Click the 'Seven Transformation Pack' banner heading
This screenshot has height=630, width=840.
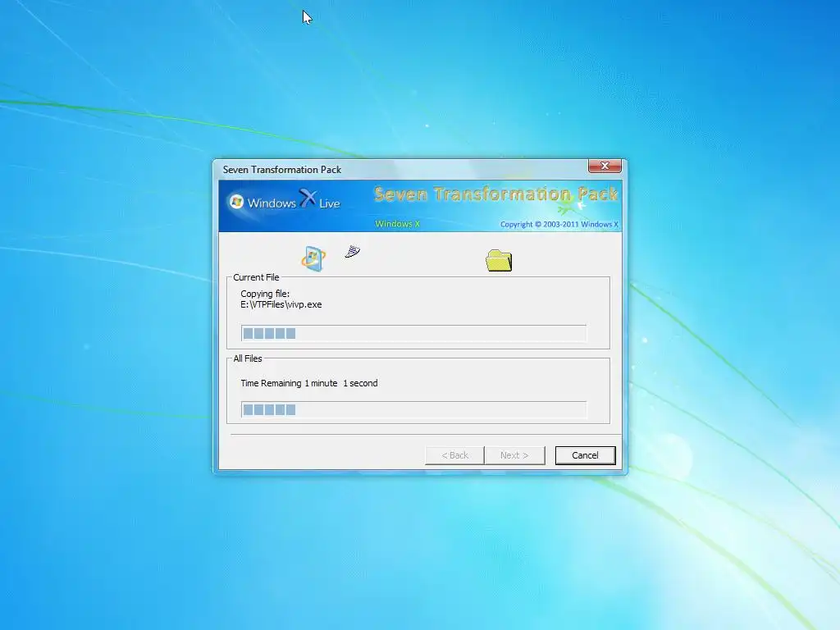pos(495,194)
